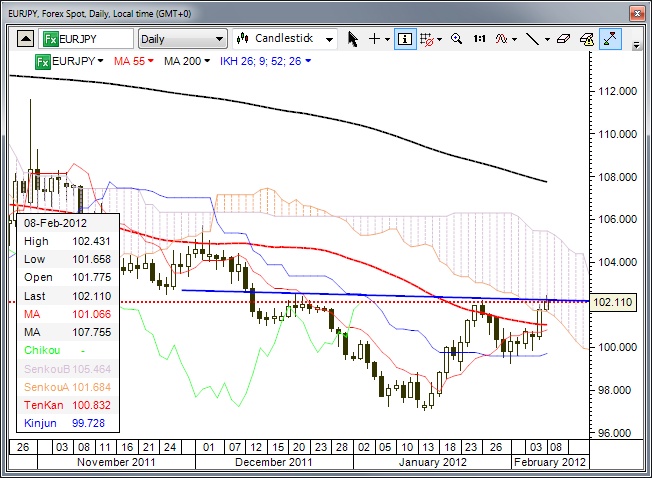The width and height of the screenshot is (652, 478).
Task: Click the High 102.431 value
Action: (x=91, y=241)
